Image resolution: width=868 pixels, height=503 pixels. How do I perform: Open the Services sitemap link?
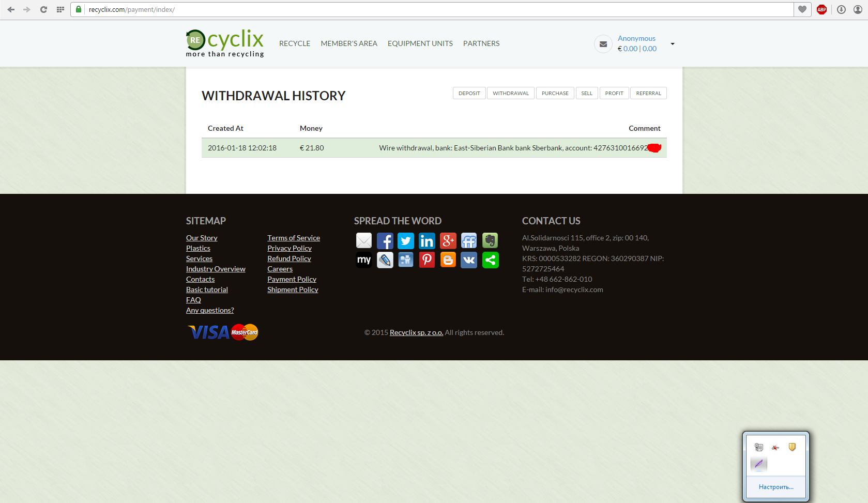(199, 258)
